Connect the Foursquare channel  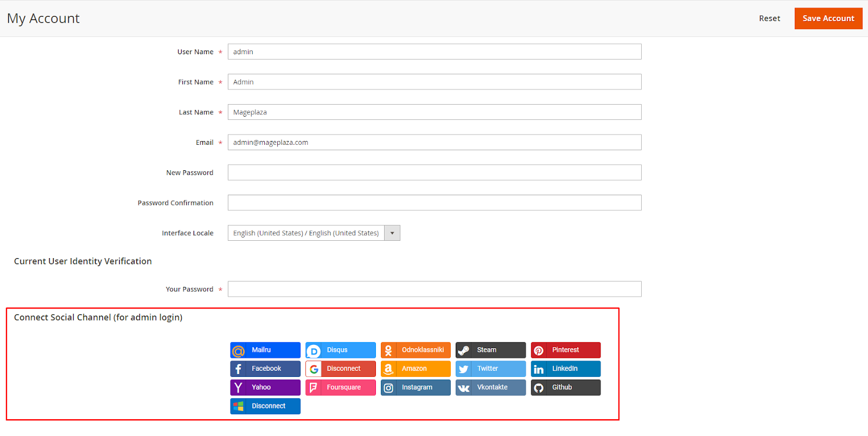343,388
